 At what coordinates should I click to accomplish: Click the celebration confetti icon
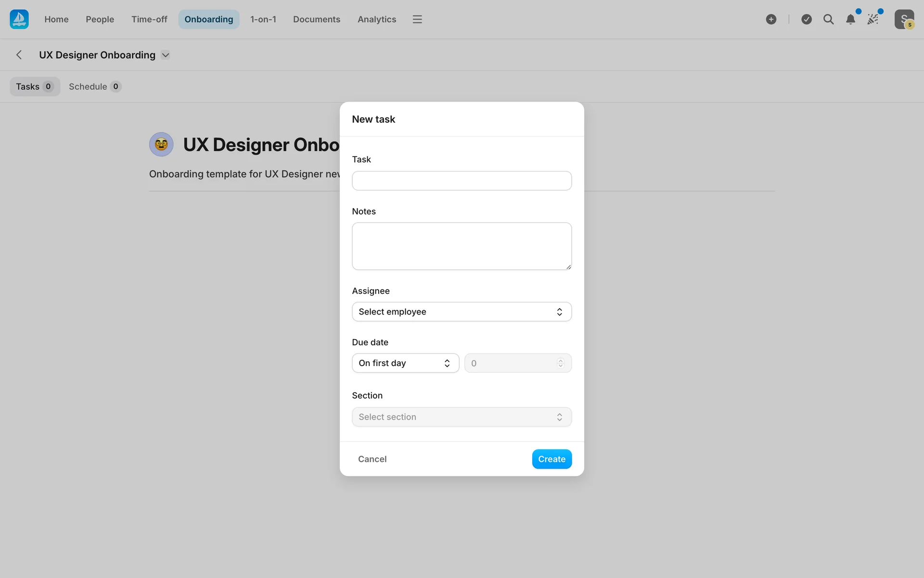pos(873,19)
